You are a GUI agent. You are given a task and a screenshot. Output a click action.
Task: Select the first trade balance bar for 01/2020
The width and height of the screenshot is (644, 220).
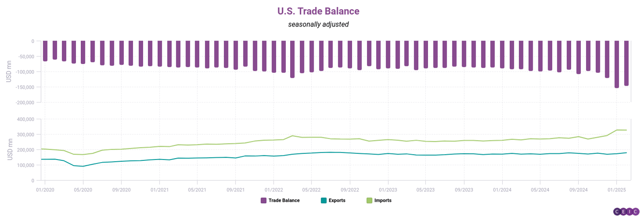pyautogui.click(x=45, y=51)
